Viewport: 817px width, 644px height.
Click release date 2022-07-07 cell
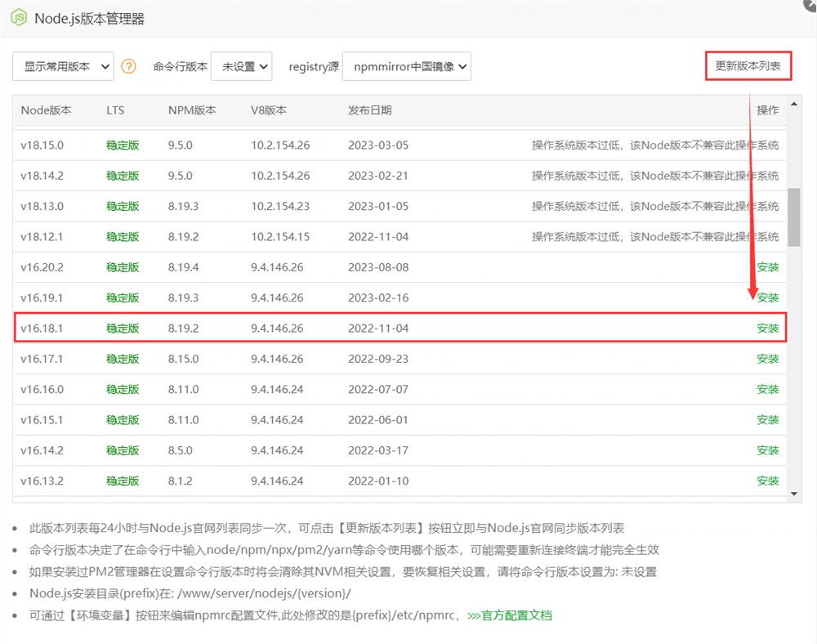click(x=378, y=389)
